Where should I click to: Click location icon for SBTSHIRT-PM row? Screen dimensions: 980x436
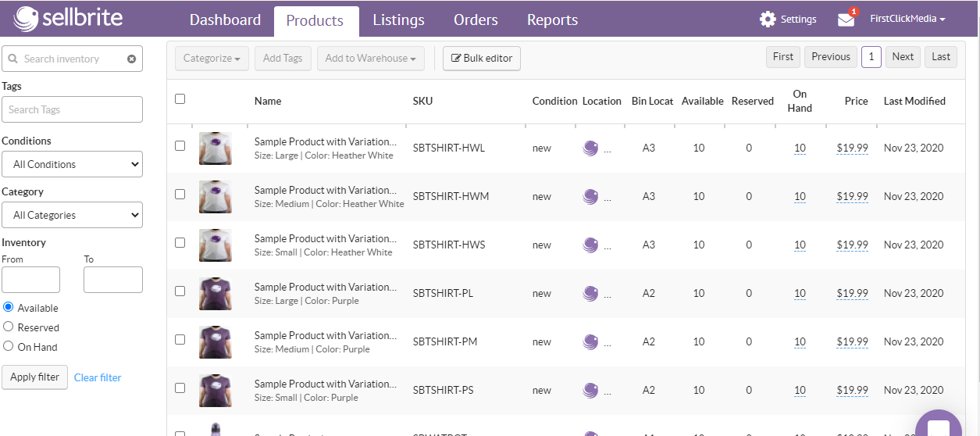[x=590, y=342]
